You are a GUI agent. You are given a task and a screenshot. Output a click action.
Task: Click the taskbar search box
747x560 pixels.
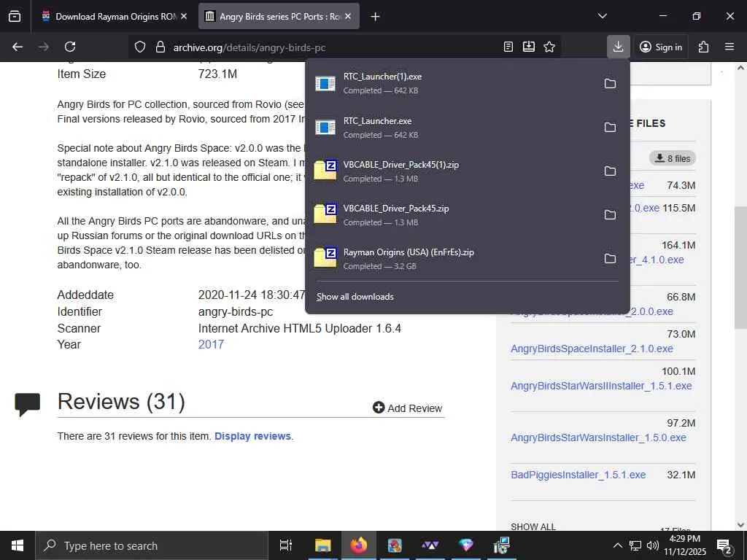(152, 545)
